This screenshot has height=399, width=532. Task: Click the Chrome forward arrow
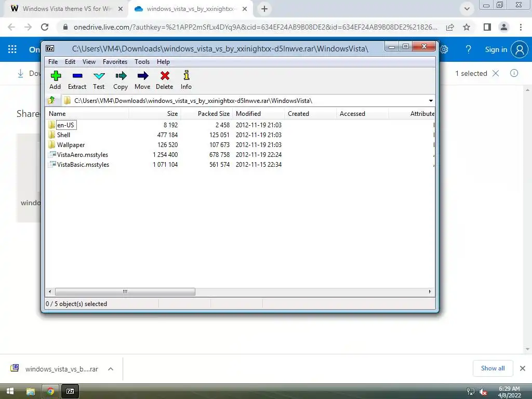point(28,27)
